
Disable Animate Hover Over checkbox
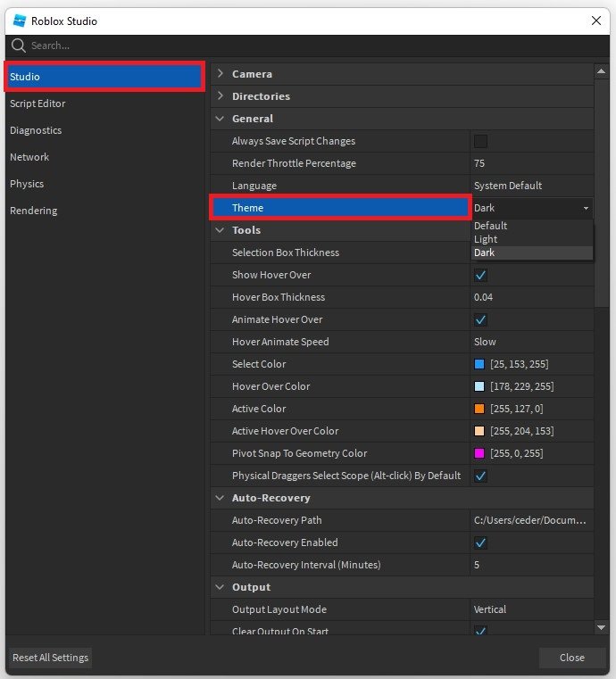[x=480, y=319]
